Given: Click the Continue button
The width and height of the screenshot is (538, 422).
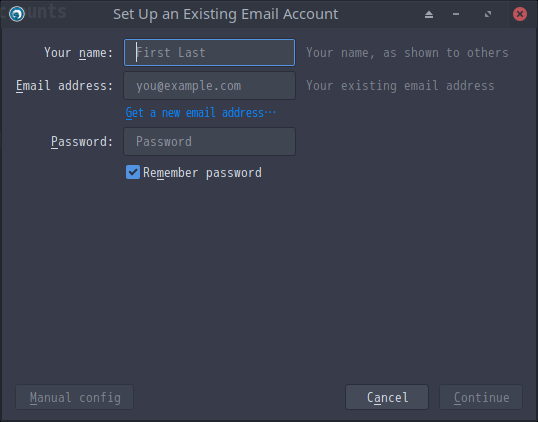Looking at the screenshot, I should click(481, 397).
